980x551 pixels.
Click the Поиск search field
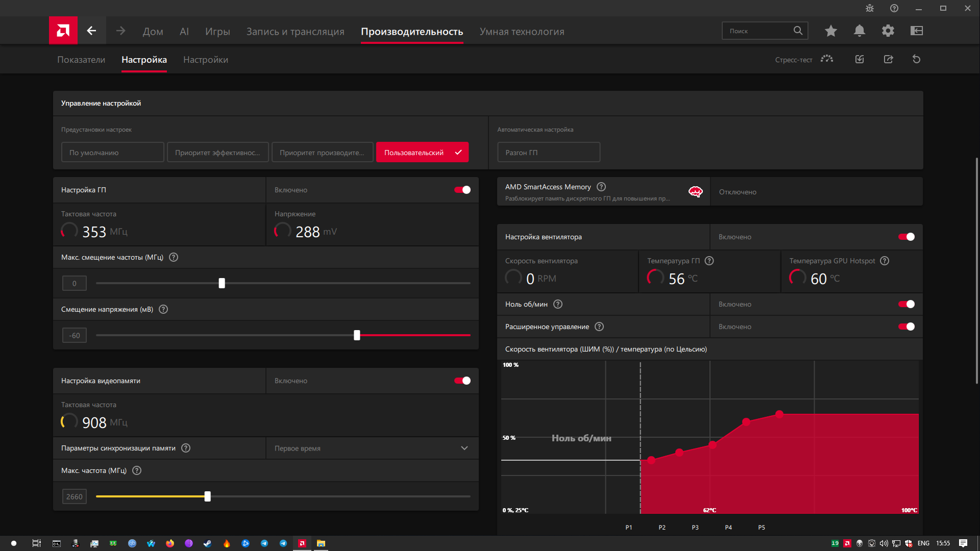758,31
